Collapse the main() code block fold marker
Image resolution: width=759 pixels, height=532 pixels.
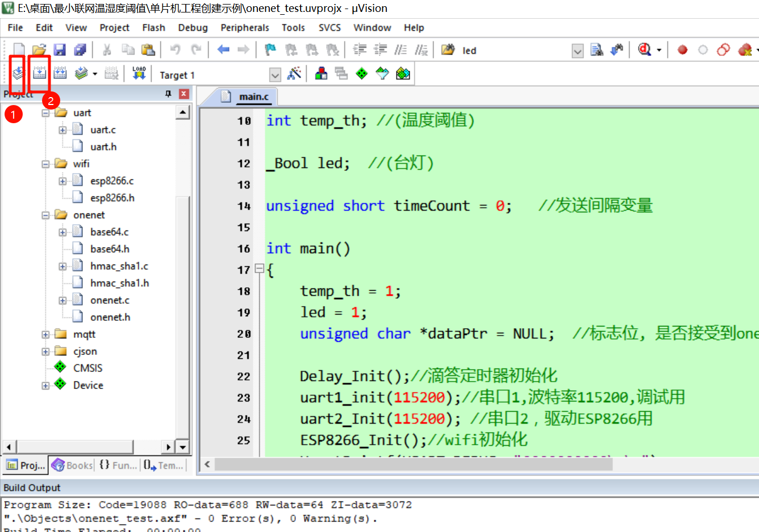tap(259, 269)
